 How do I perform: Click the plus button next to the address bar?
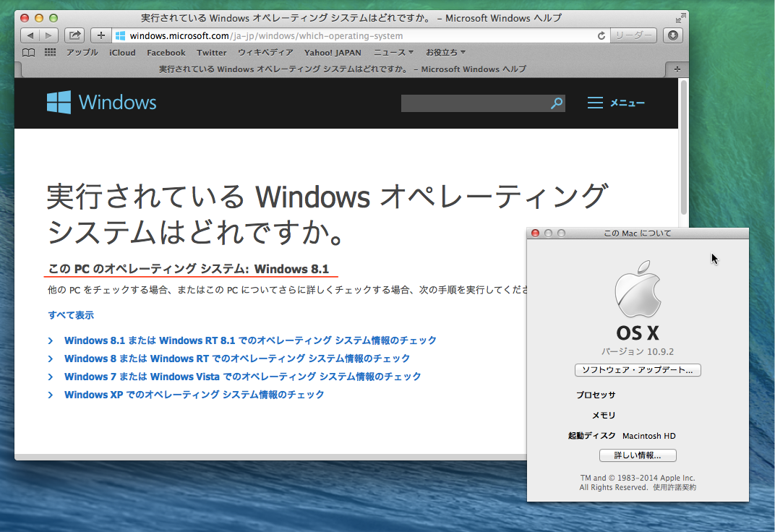pos(100,35)
